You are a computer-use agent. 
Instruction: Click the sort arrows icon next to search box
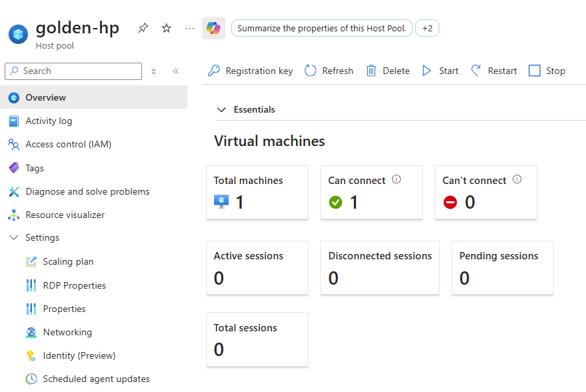153,71
